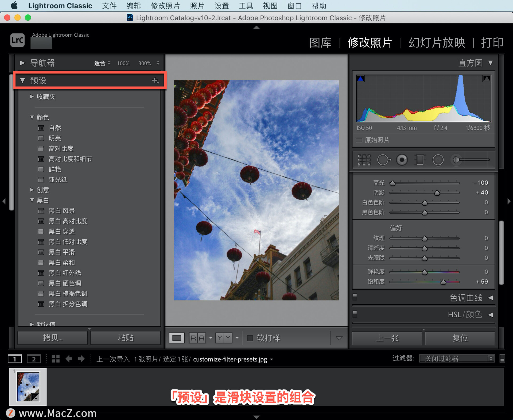The width and height of the screenshot is (513, 420).
Task: Collapse the left panel group arrow
Action: click(x=4, y=201)
